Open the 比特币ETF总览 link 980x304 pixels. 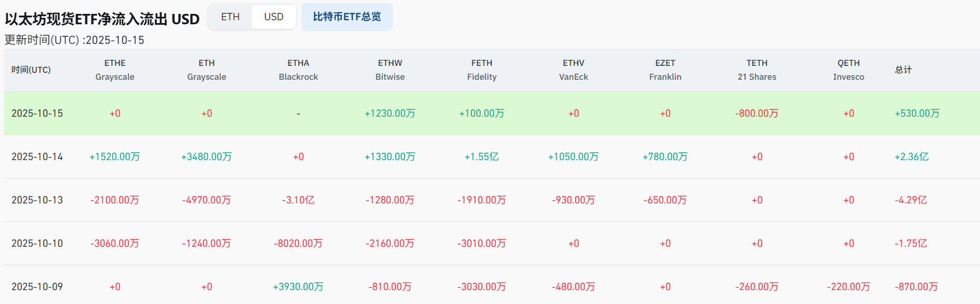[x=347, y=17]
